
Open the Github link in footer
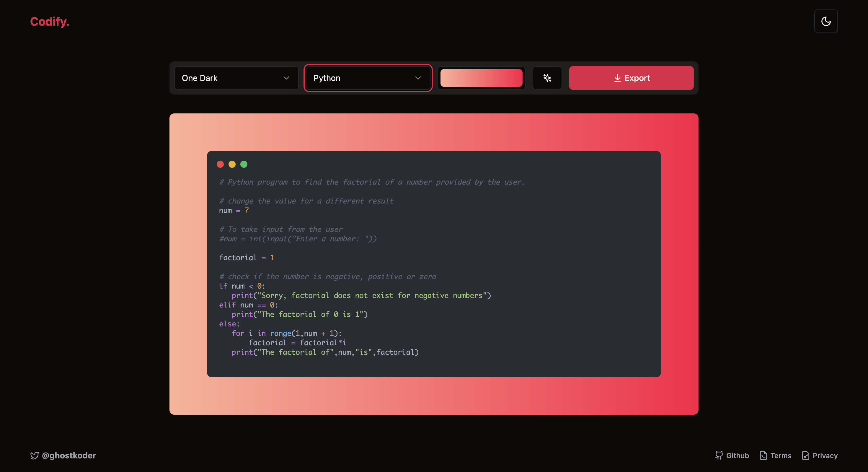click(x=732, y=455)
